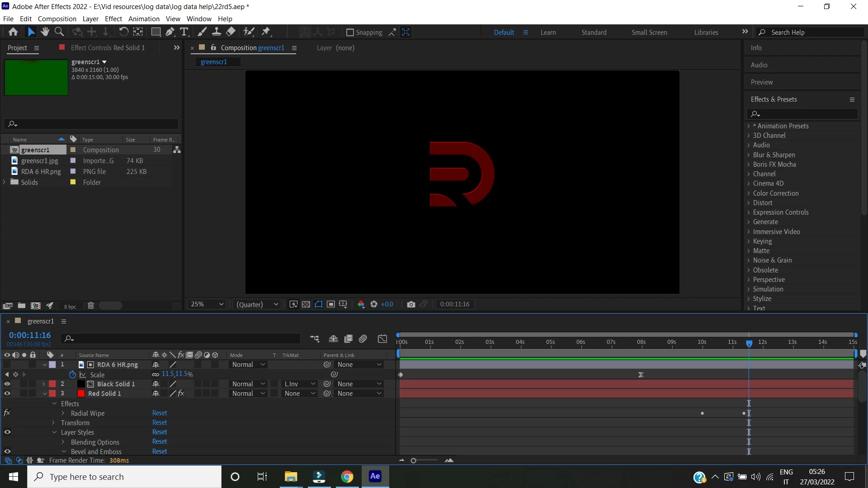The image size is (868, 488).
Task: Select the Pen tool
Action: tap(170, 32)
